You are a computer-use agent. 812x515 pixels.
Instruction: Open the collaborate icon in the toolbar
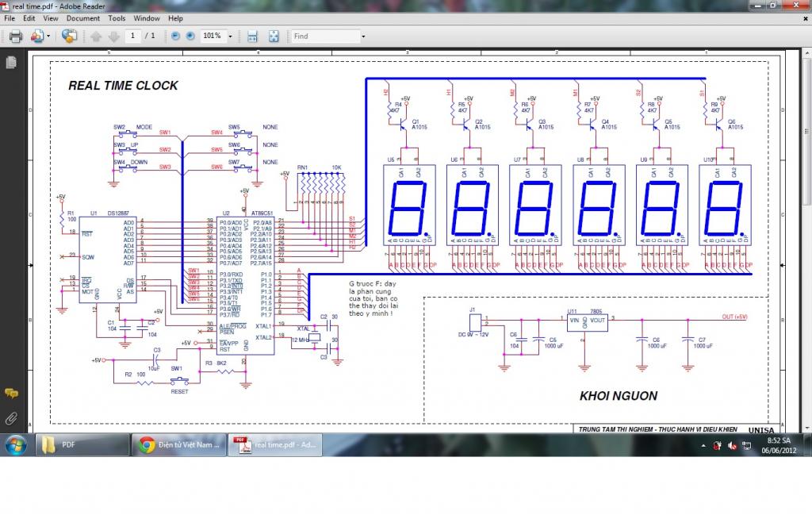tap(36, 37)
